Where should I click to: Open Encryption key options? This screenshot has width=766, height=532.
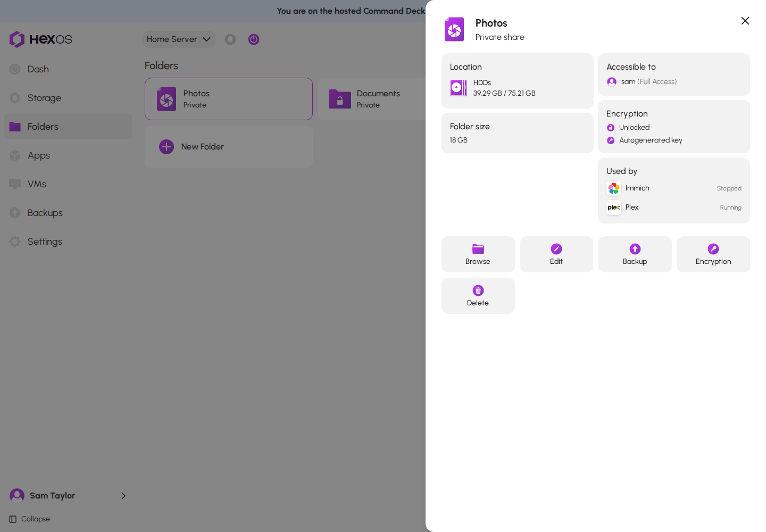[713, 254]
